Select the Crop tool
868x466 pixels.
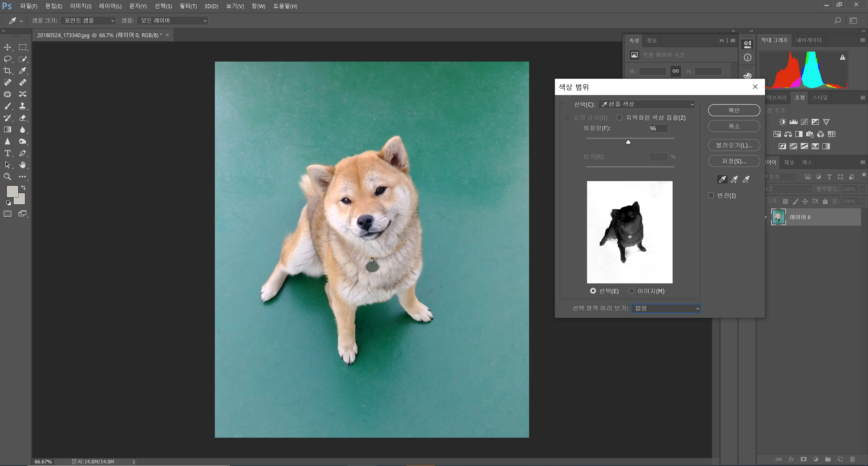[7, 71]
